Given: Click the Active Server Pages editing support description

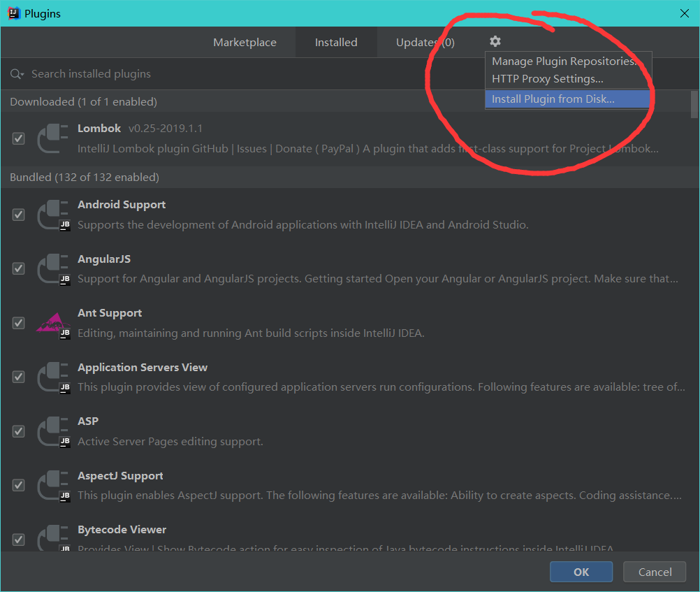Looking at the screenshot, I should pyautogui.click(x=170, y=442).
